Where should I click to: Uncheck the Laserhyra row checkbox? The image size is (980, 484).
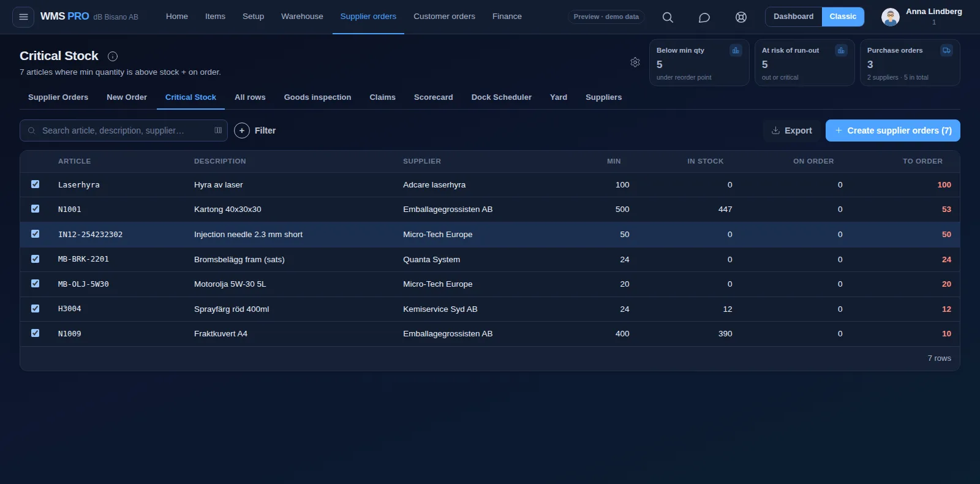tap(35, 184)
